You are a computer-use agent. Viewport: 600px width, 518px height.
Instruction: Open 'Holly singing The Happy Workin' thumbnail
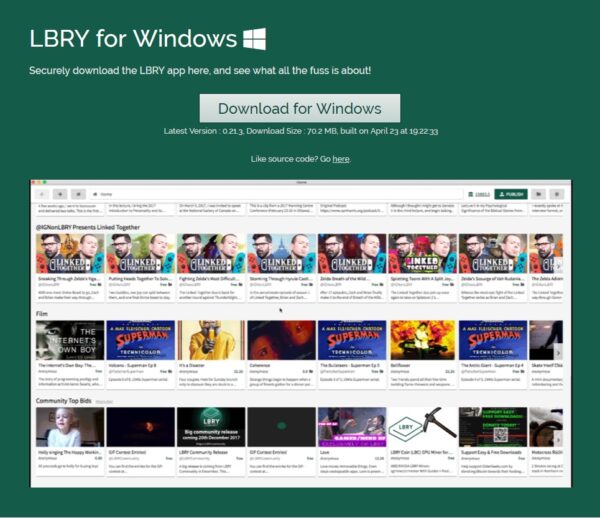click(x=70, y=427)
